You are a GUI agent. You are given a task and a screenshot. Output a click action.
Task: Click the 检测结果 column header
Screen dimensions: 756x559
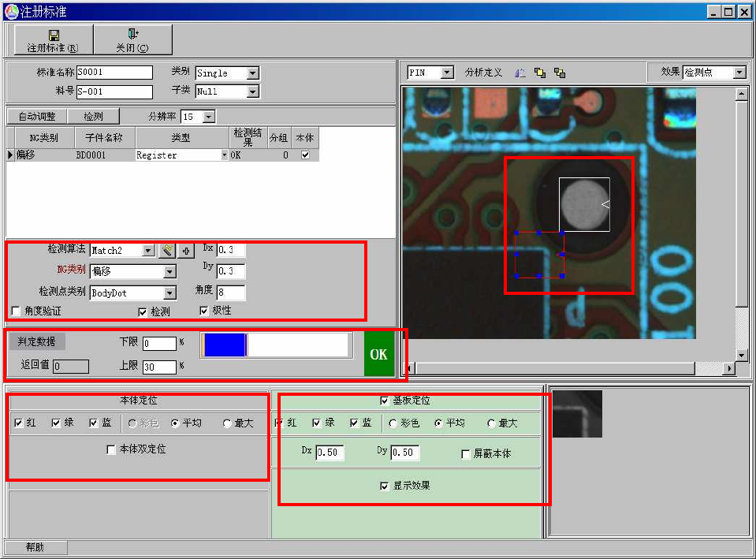click(x=248, y=137)
